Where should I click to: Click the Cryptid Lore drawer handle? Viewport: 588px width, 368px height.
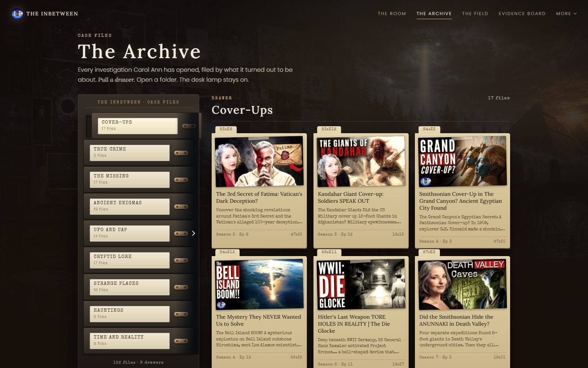[181, 261]
